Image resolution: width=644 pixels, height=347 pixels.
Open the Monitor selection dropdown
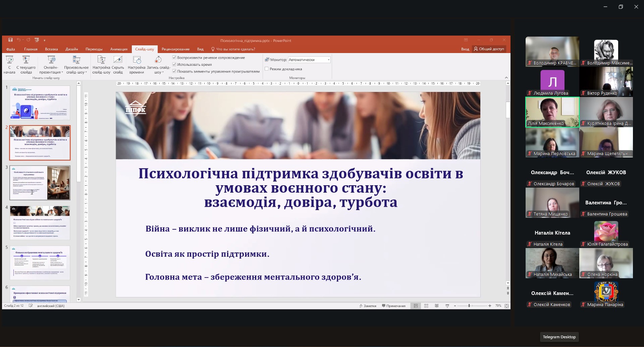328,60
